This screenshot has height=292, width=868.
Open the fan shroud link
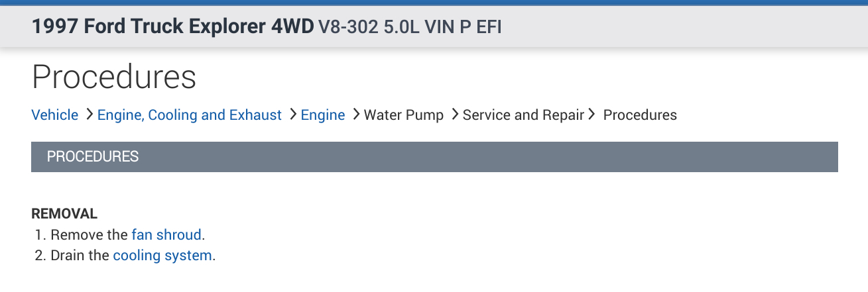click(166, 235)
